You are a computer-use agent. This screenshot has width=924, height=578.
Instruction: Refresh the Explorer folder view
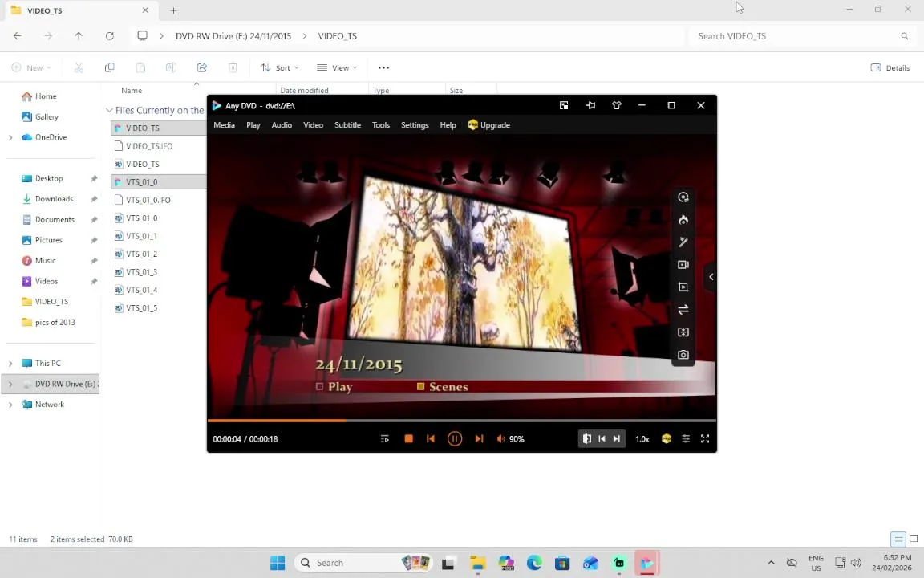[109, 36]
